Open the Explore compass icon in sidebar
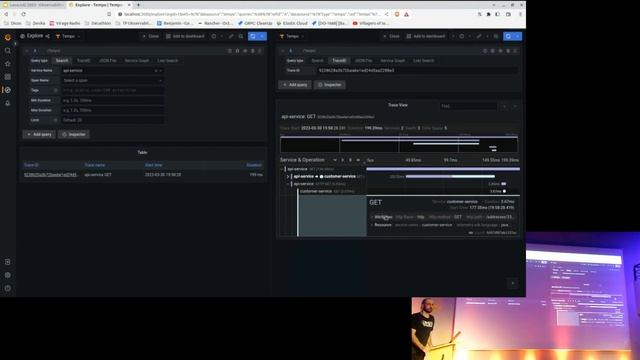Screen dimensions: 640x360 (7, 90)
